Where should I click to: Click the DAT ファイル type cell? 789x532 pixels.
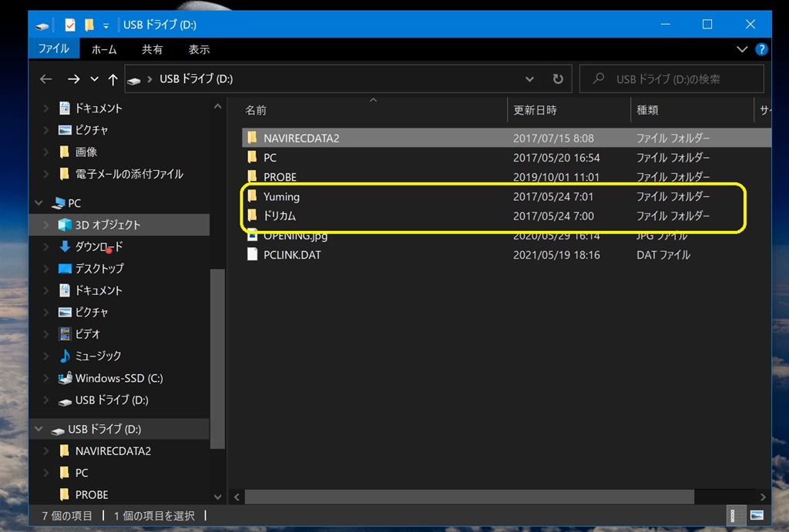pyautogui.click(x=663, y=255)
